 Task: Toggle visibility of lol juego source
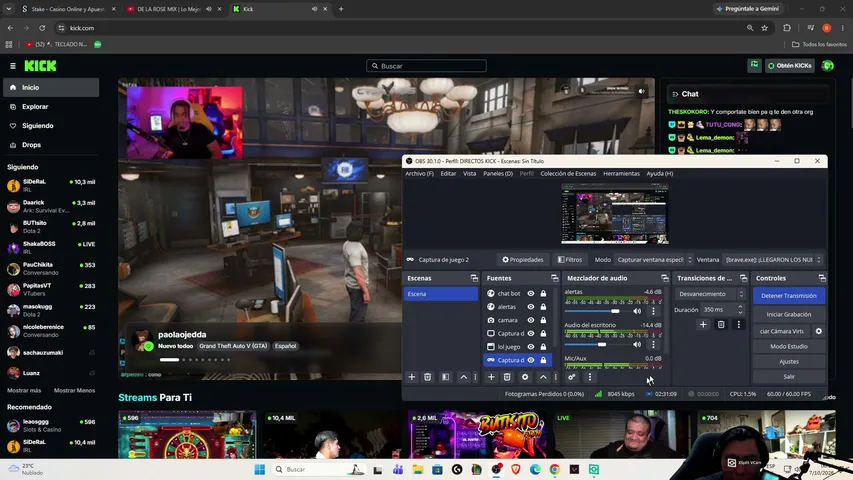(531, 347)
